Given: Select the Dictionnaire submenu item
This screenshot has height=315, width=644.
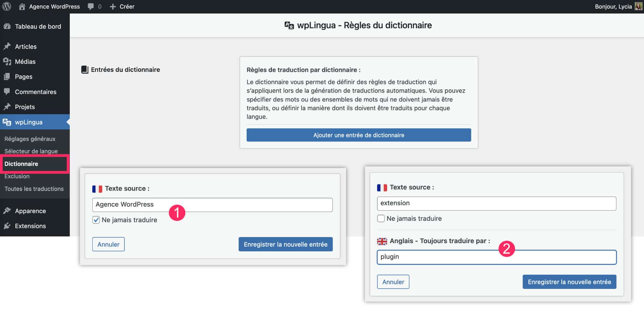Looking at the screenshot, I should (x=21, y=164).
